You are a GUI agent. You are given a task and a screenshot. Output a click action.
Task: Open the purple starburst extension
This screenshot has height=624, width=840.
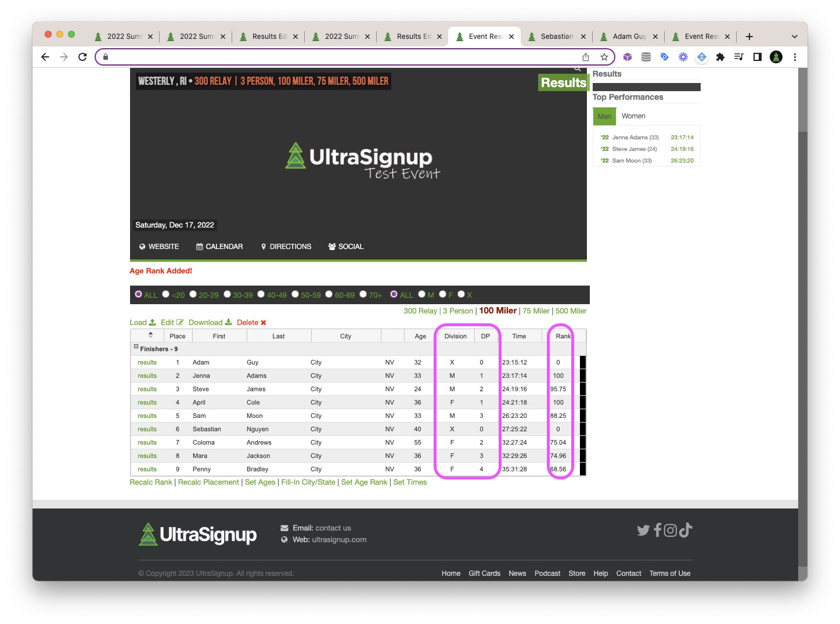(x=683, y=57)
